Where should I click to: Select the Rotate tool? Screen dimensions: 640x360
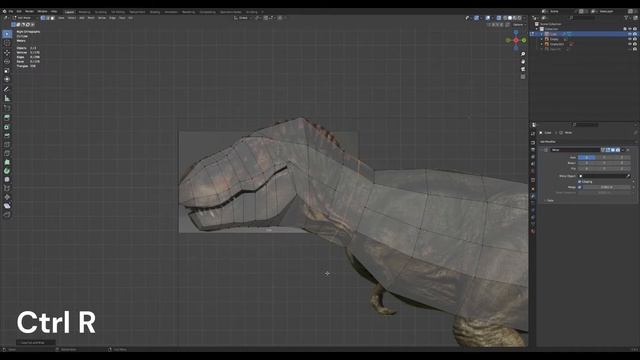7,62
